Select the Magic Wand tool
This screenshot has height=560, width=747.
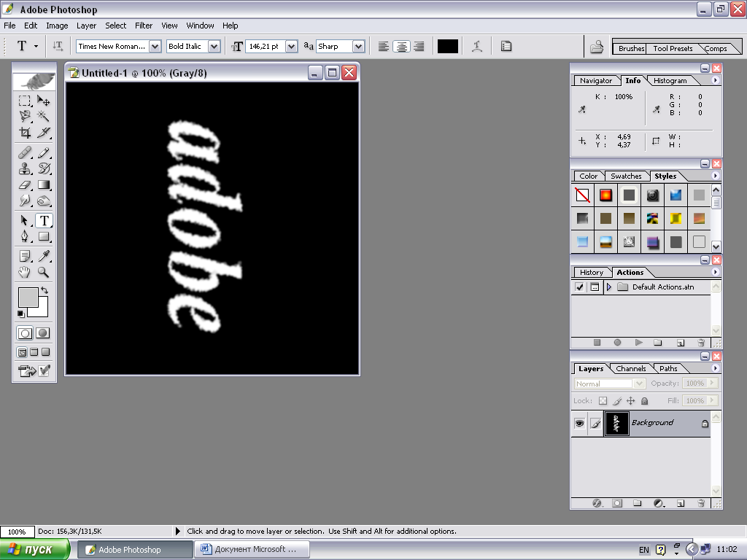tap(43, 116)
